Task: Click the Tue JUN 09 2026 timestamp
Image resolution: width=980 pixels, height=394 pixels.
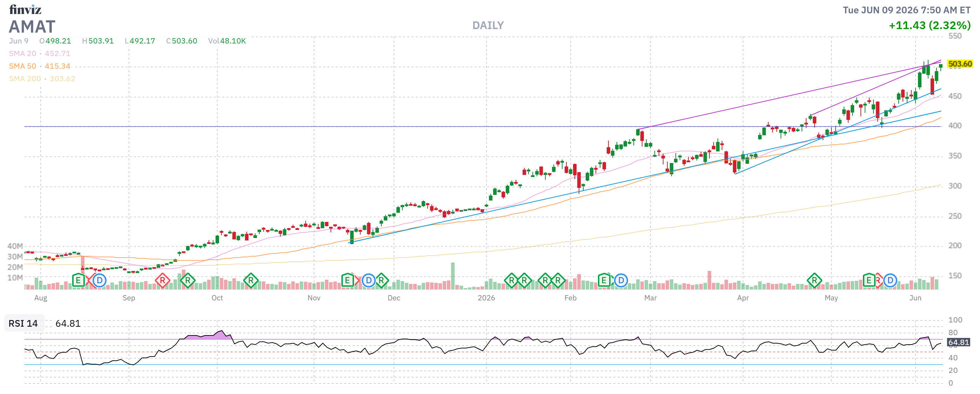Action: point(907,10)
